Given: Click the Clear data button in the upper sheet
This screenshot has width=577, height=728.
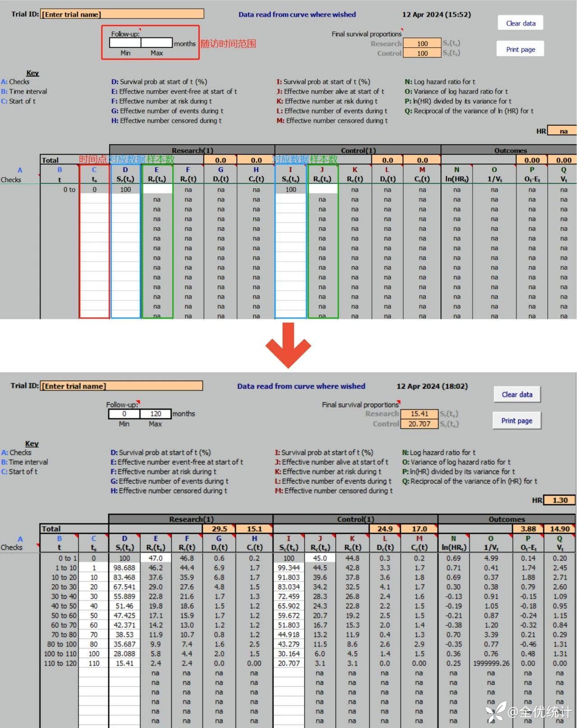Looking at the screenshot, I should (x=520, y=23).
